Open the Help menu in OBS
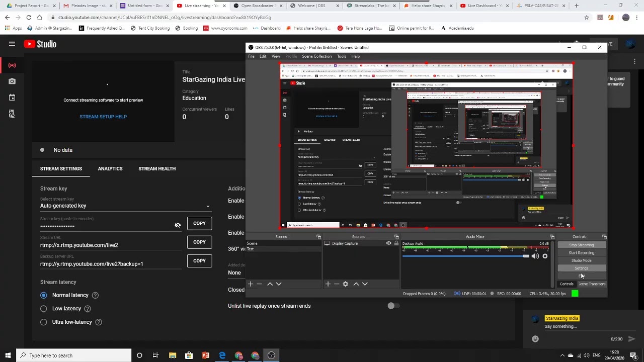This screenshot has height=362, width=644. [356, 56]
